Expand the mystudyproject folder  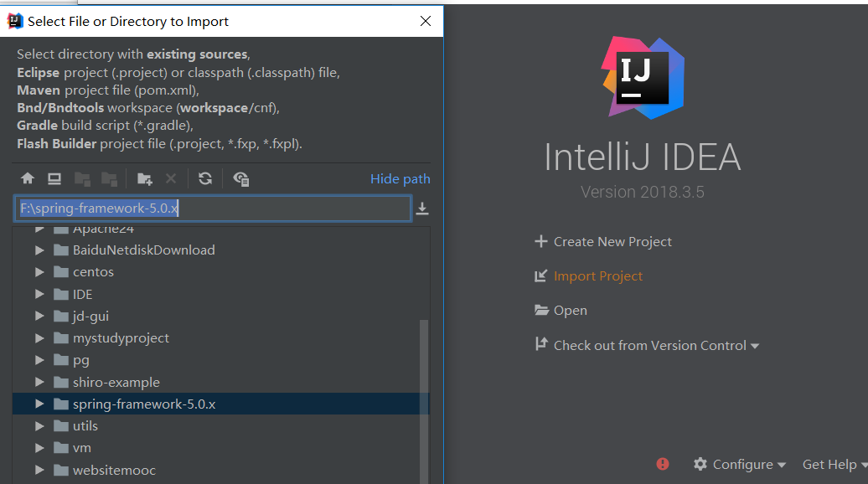click(x=39, y=338)
